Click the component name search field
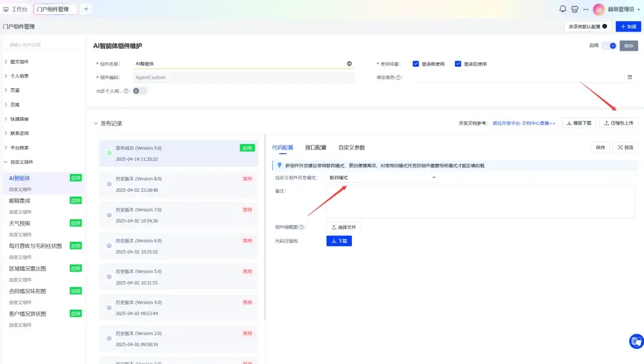This screenshot has width=644, height=364. [43, 45]
